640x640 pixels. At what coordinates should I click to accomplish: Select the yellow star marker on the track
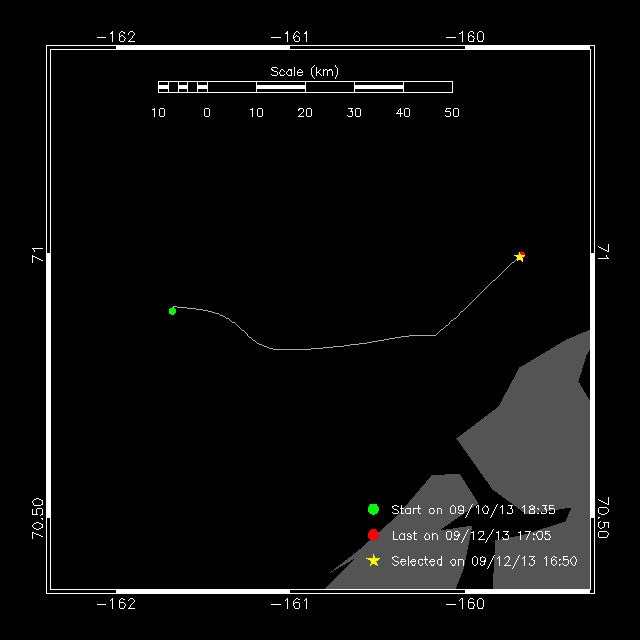520,257
